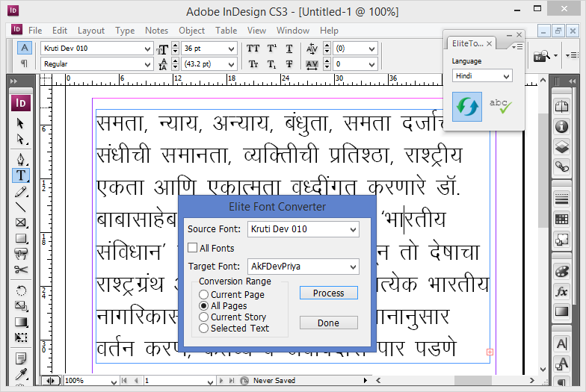The width and height of the screenshot is (586, 392).
Task: Toggle Underline formatting button
Action: (x=289, y=49)
